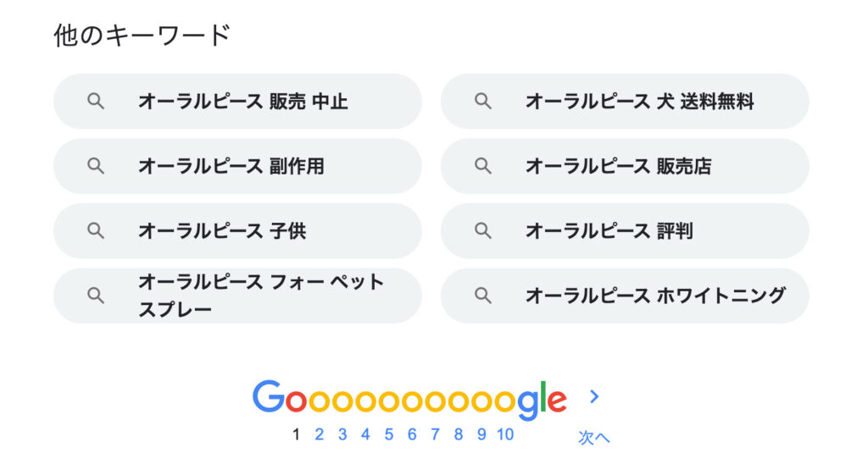Screen dimensions: 868x459
Task: Select related search オーラルピース 評判
Action: pos(625,230)
